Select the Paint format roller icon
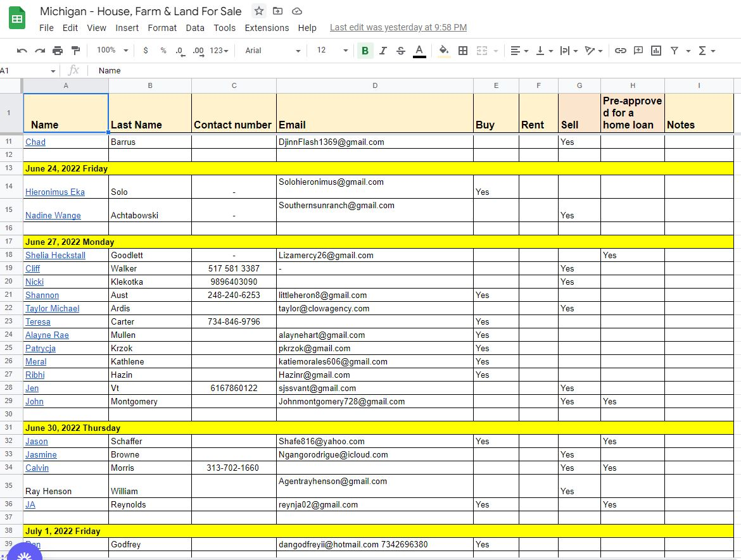The image size is (741, 560). pos(75,51)
